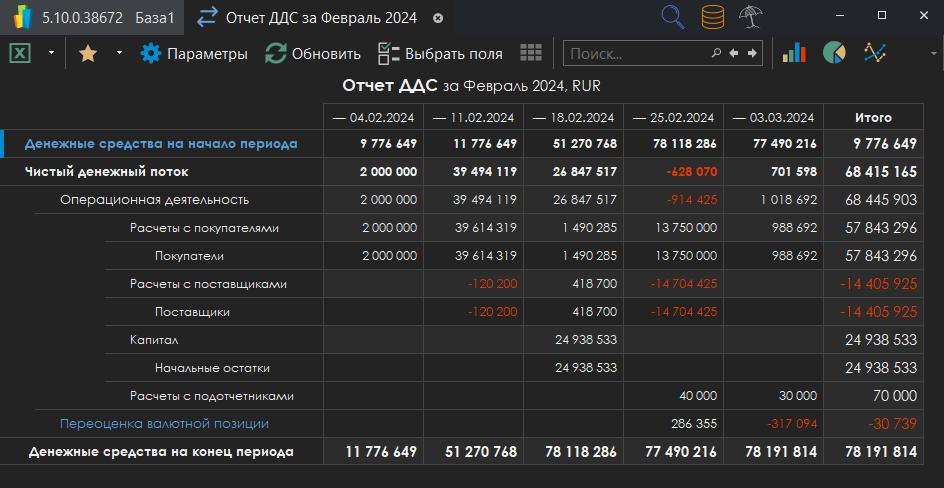944x488 pixels.
Task: Click the orange database icon
Action: pyautogui.click(x=713, y=17)
